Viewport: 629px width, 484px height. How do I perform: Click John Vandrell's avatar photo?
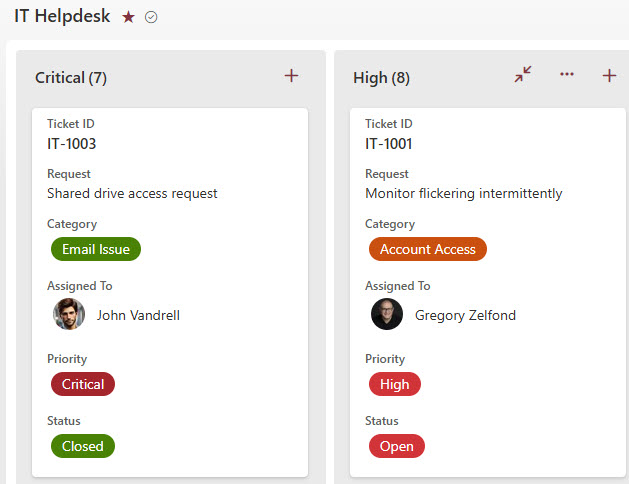point(69,314)
